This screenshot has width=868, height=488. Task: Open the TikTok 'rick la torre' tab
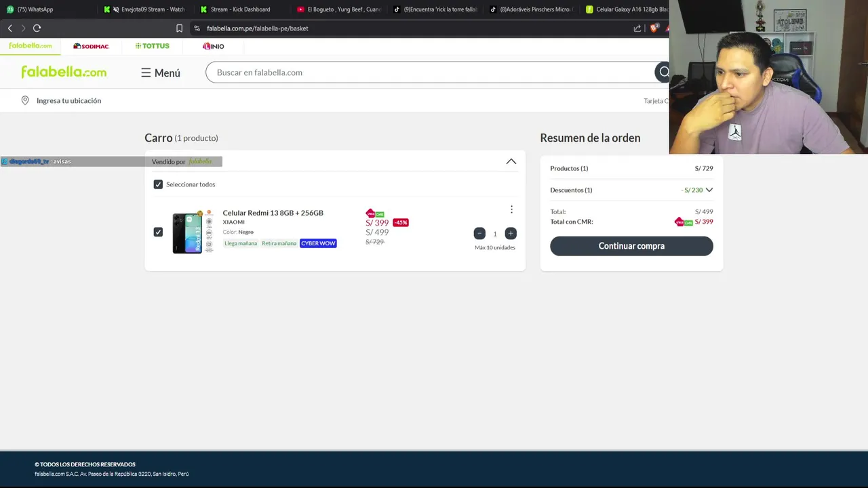(437, 9)
